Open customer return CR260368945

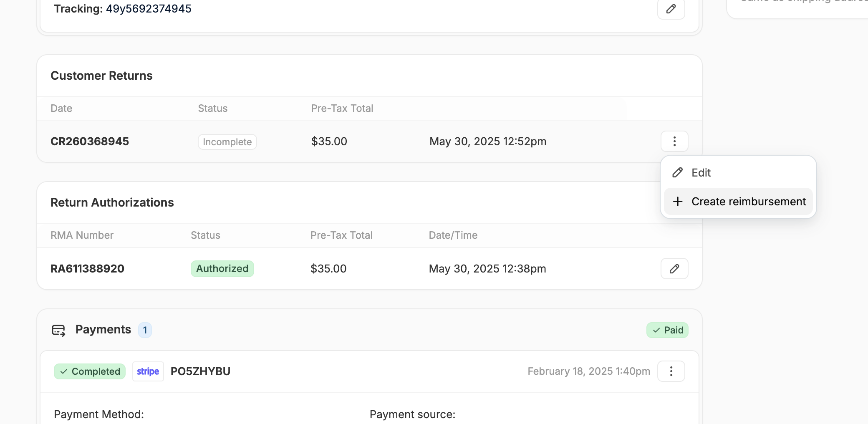tap(90, 141)
